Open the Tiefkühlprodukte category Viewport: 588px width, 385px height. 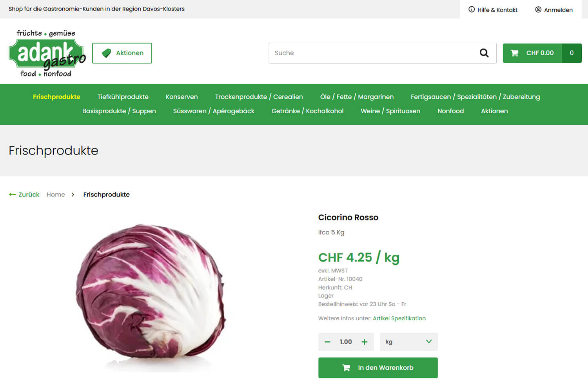point(123,97)
